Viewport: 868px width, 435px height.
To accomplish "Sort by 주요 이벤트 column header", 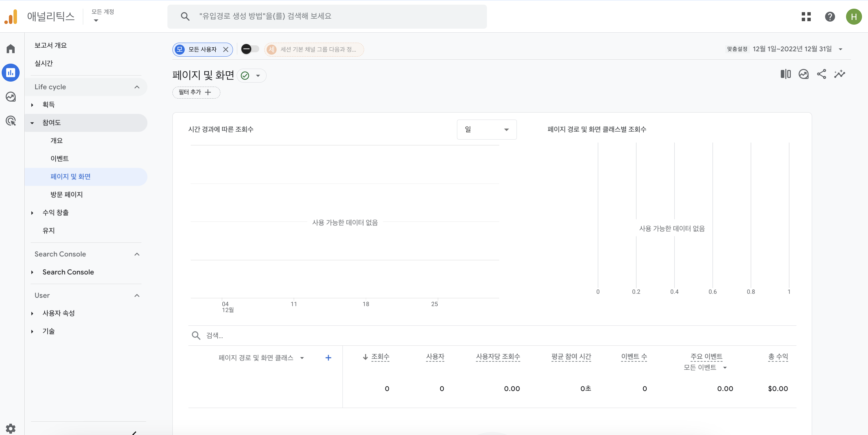I will [x=706, y=357].
